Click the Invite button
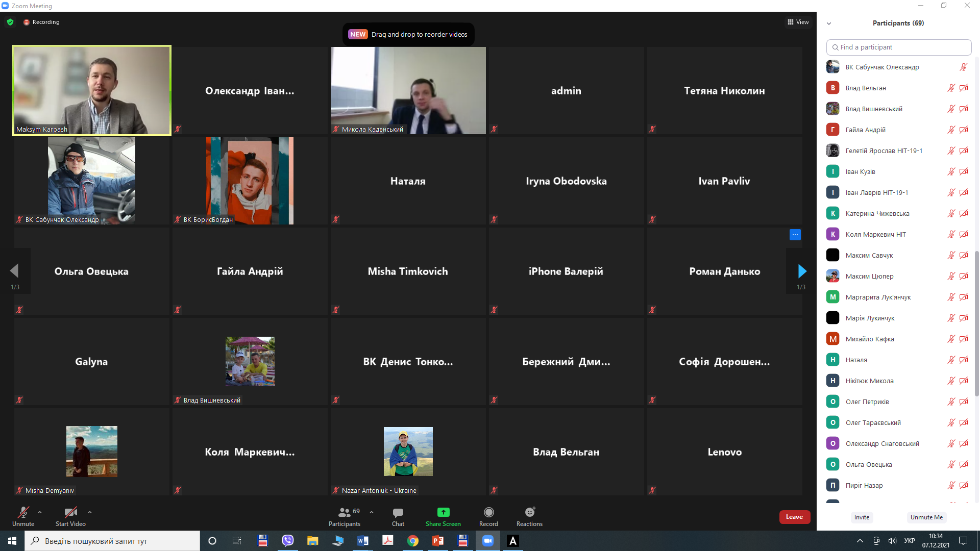Screen dimensions: 980x551 coord(862,517)
